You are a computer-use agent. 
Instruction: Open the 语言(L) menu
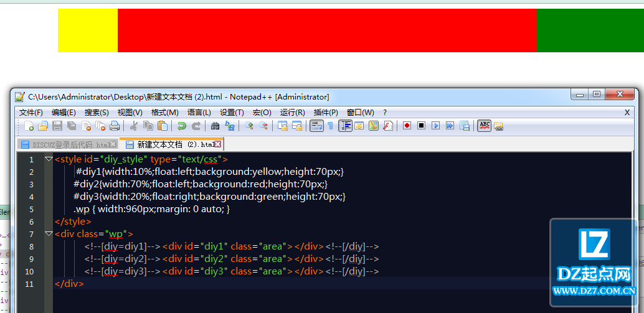199,113
